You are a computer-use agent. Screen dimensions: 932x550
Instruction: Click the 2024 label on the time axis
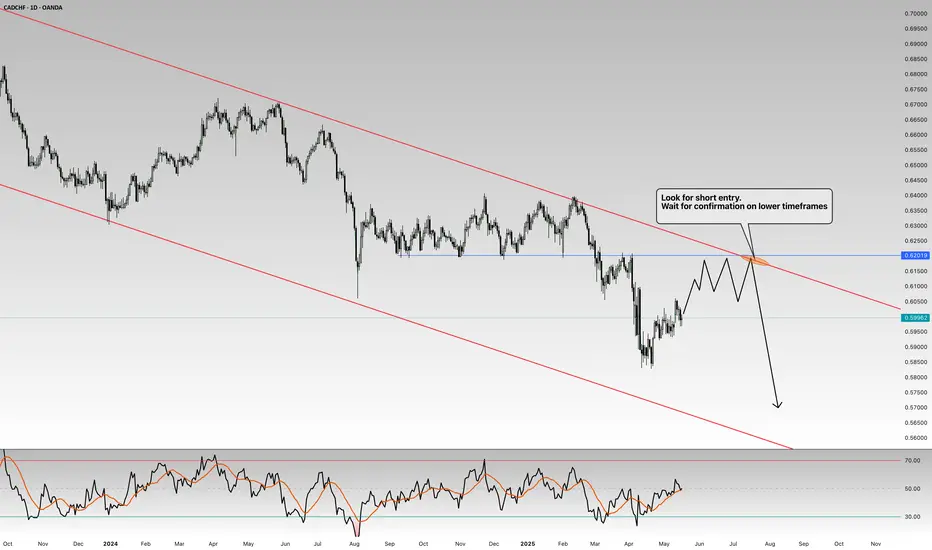click(x=111, y=543)
